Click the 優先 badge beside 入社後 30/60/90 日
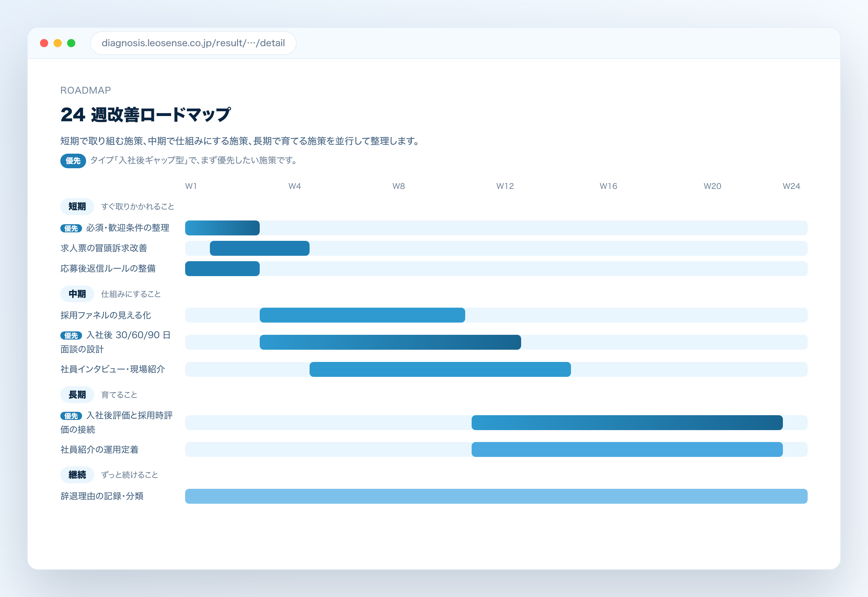Viewport: 868px width, 597px height. pos(71,335)
